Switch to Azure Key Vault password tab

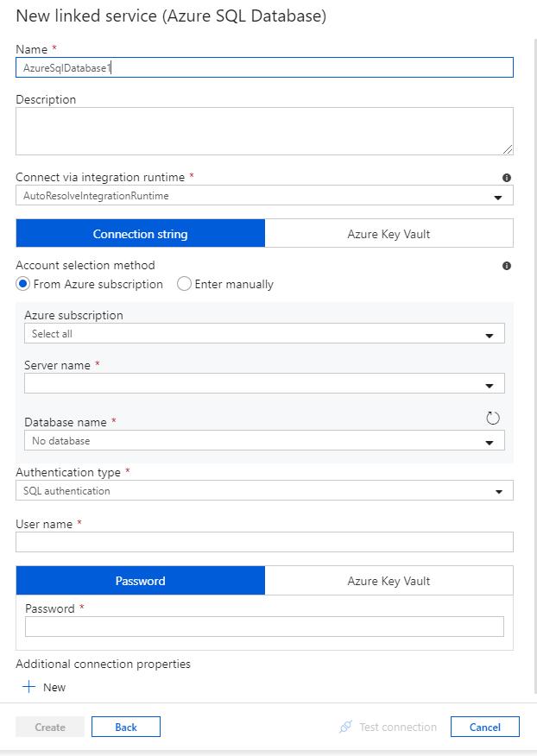point(389,581)
